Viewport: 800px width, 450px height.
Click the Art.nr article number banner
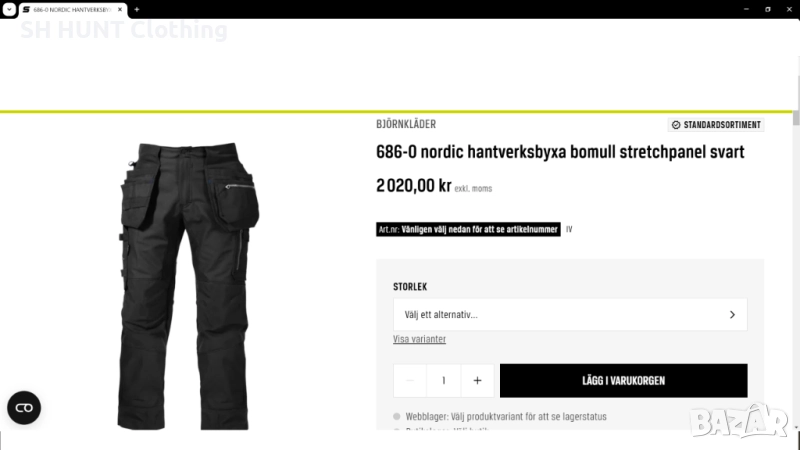click(468, 230)
